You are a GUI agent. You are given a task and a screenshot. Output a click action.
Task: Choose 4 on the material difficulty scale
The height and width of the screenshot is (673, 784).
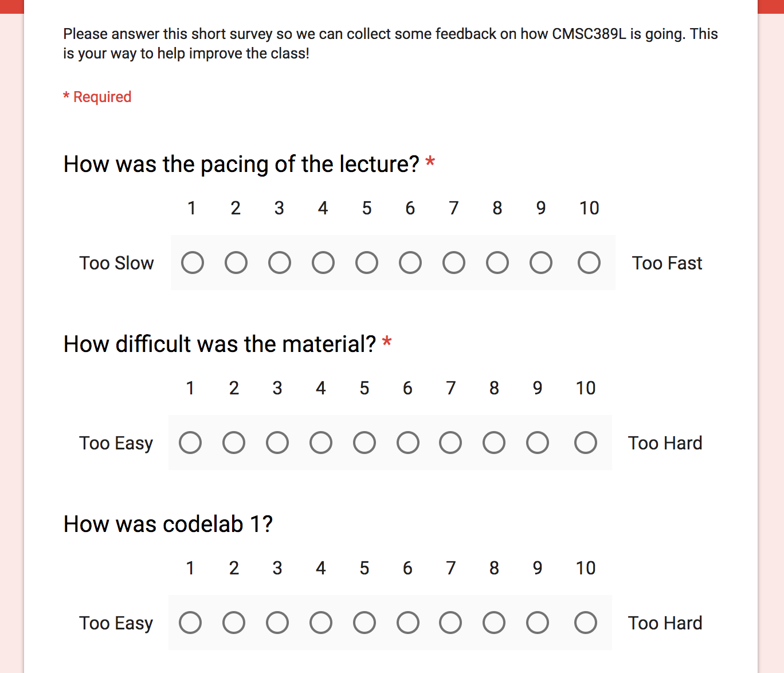point(321,443)
